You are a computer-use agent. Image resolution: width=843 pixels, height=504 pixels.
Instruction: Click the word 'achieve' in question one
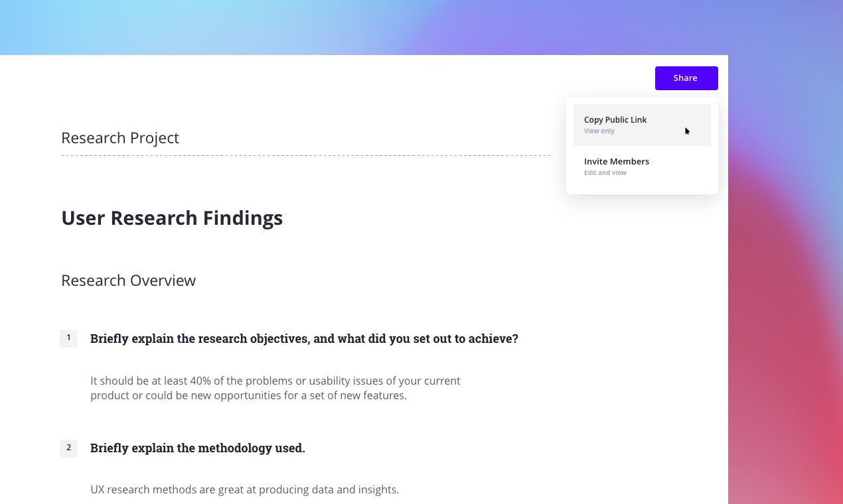click(493, 339)
